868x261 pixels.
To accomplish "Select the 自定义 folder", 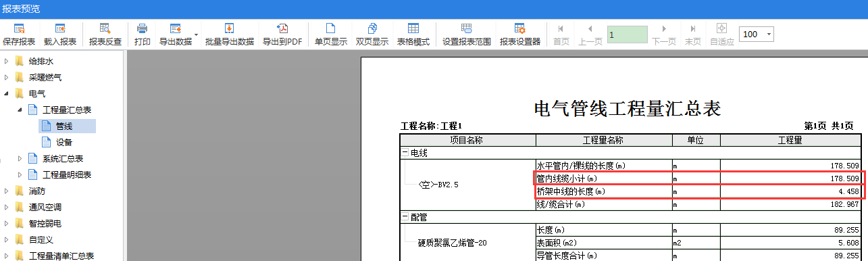I will pos(41,239).
